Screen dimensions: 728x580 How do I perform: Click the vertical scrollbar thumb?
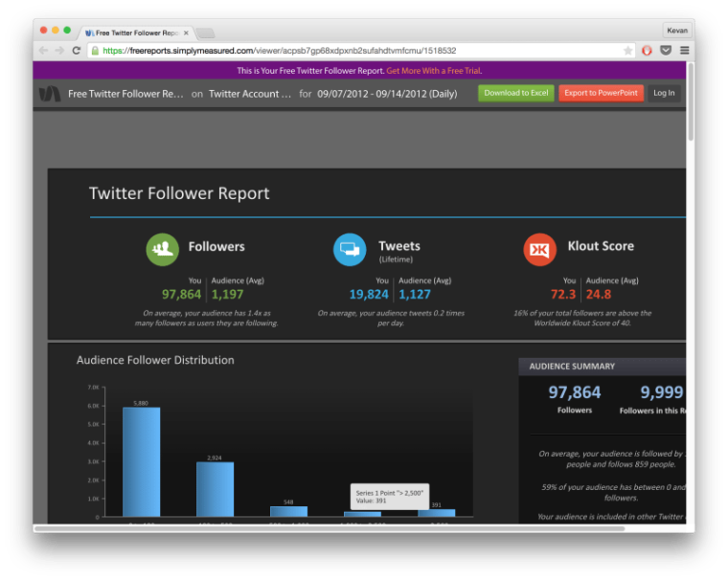[691, 101]
